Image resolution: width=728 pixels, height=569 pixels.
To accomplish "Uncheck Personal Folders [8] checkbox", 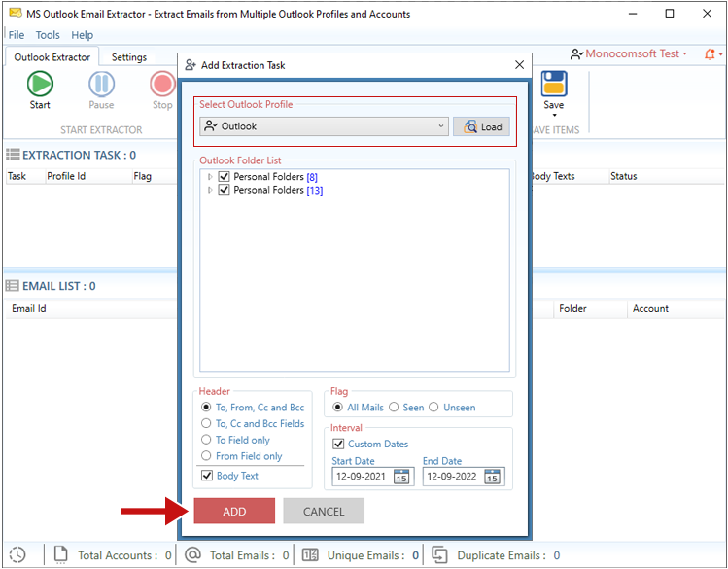I will pyautogui.click(x=224, y=176).
